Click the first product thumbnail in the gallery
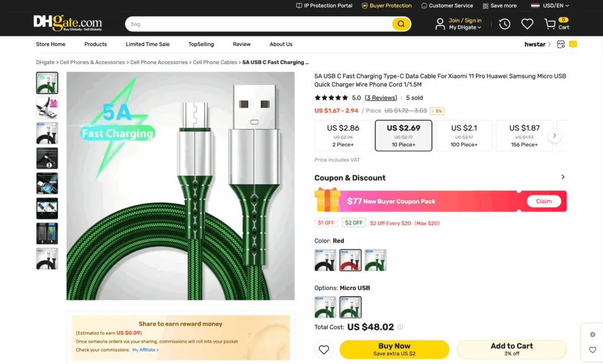The height and width of the screenshot is (364, 603). (47, 82)
